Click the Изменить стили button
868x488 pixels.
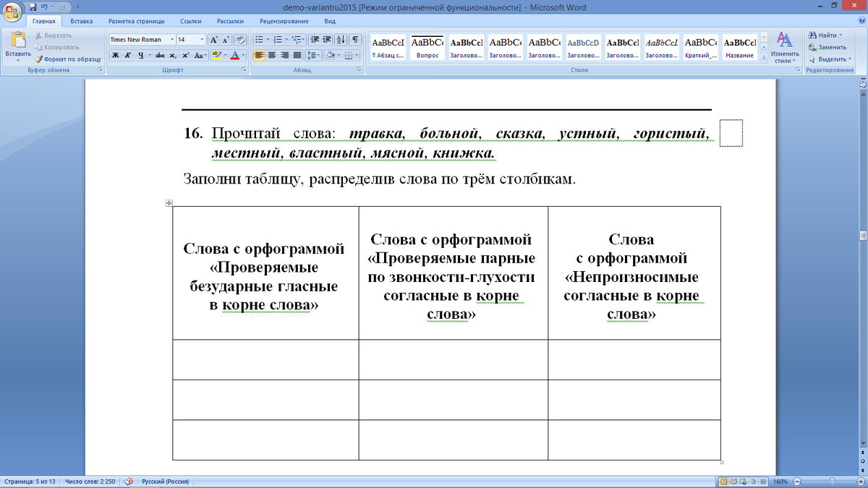click(x=784, y=47)
